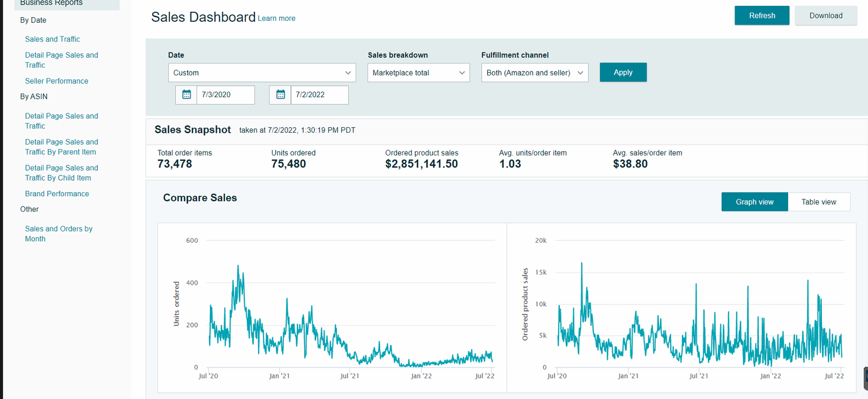The image size is (868, 399).
Task: Click the peak of Units ordered graph
Action: pos(238,266)
